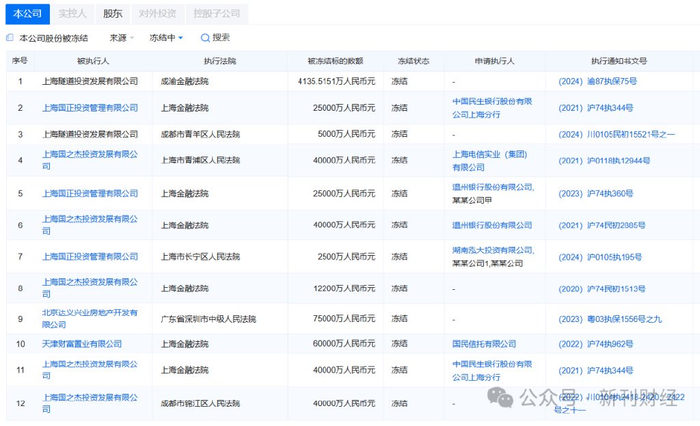This screenshot has height=426, width=700.
Task: Open 温州银行股份有限公司 link in row 6
Action: 492,225
